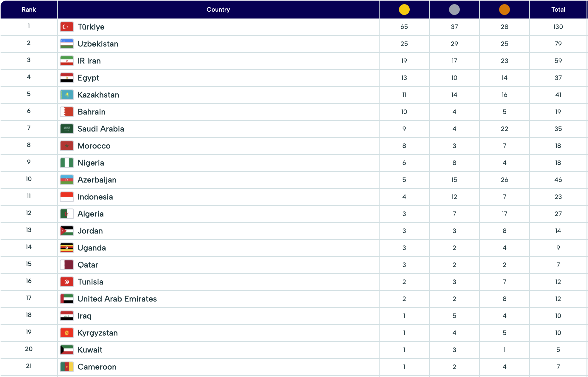588x377 pixels.
Task: Click the Total column header
Action: coord(558,10)
